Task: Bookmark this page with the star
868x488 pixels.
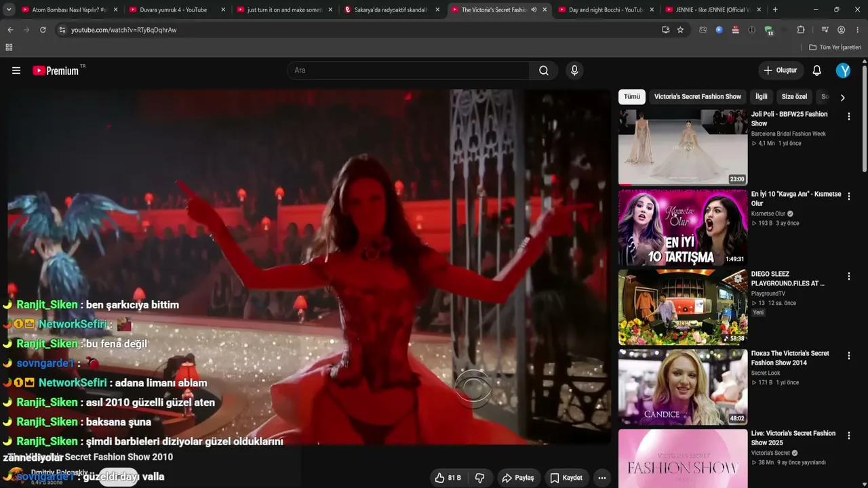Action: [680, 30]
